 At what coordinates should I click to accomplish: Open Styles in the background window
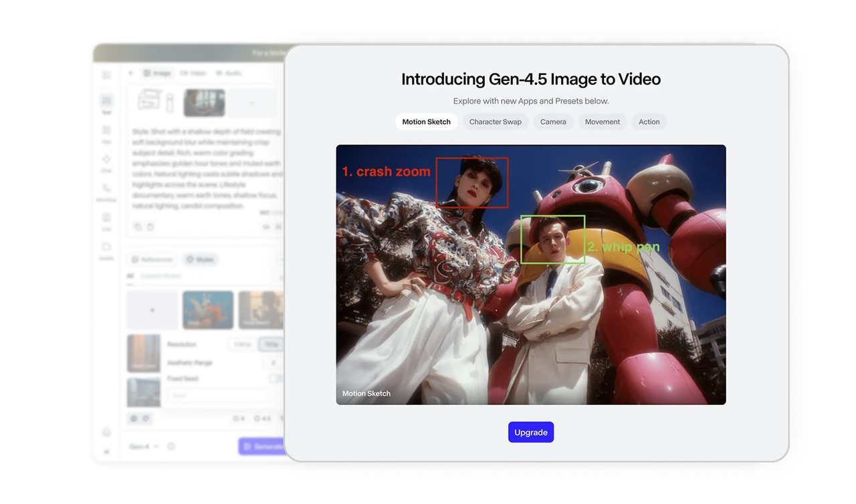click(200, 259)
